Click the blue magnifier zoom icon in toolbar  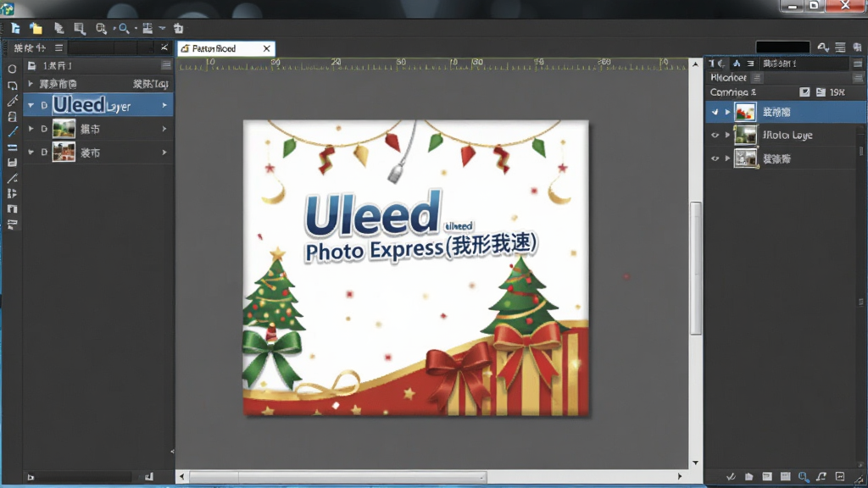[124, 28]
